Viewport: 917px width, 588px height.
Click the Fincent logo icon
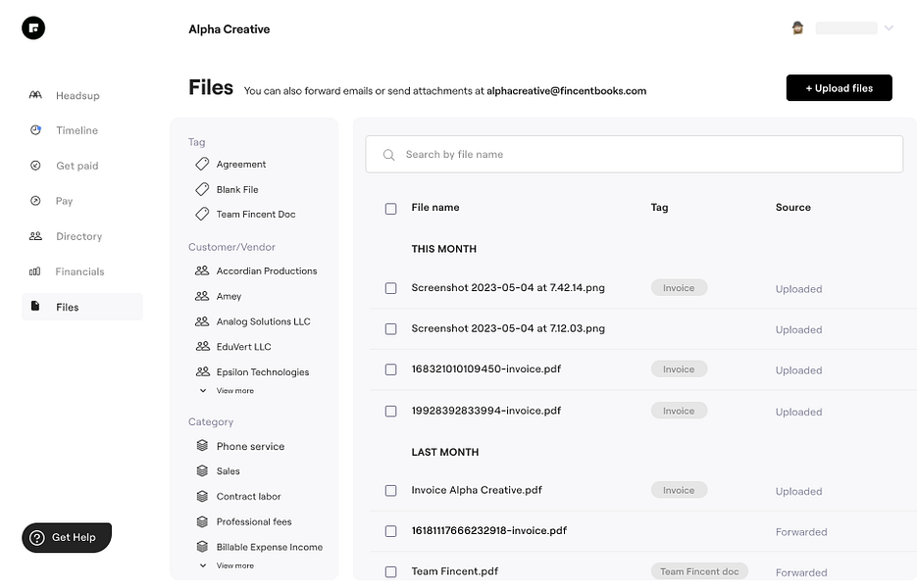pos(33,28)
